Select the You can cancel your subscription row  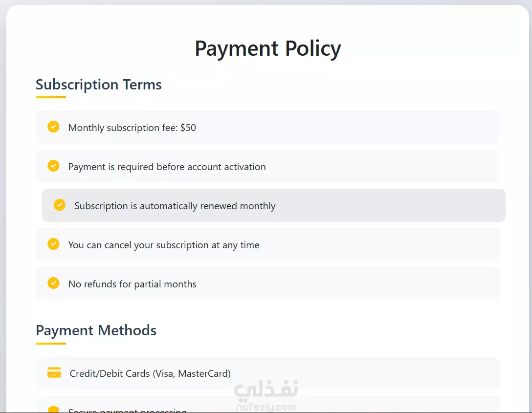click(x=267, y=244)
